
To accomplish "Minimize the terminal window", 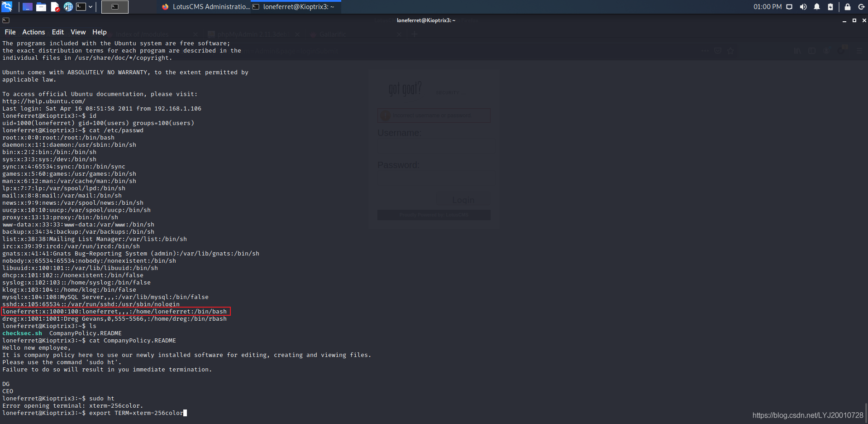I will [x=844, y=20].
